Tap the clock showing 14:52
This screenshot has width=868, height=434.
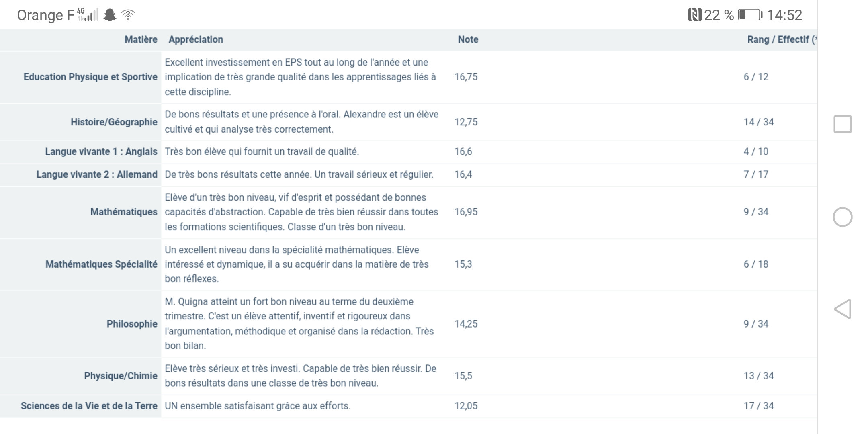tap(784, 15)
